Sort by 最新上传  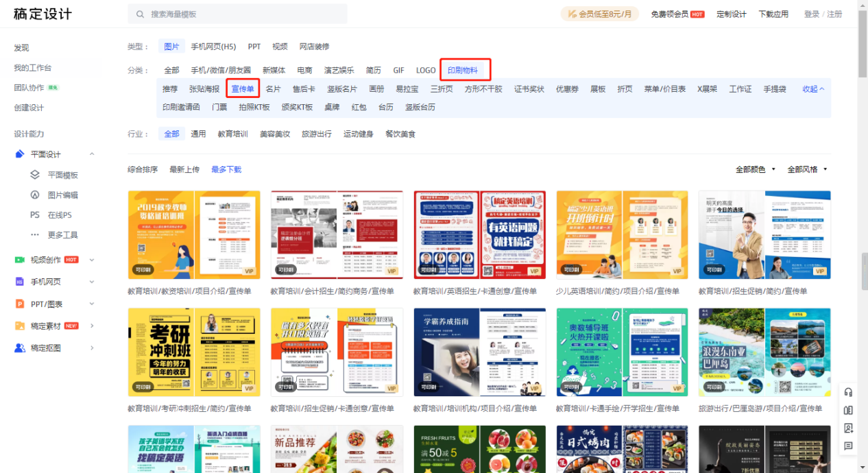184,169
